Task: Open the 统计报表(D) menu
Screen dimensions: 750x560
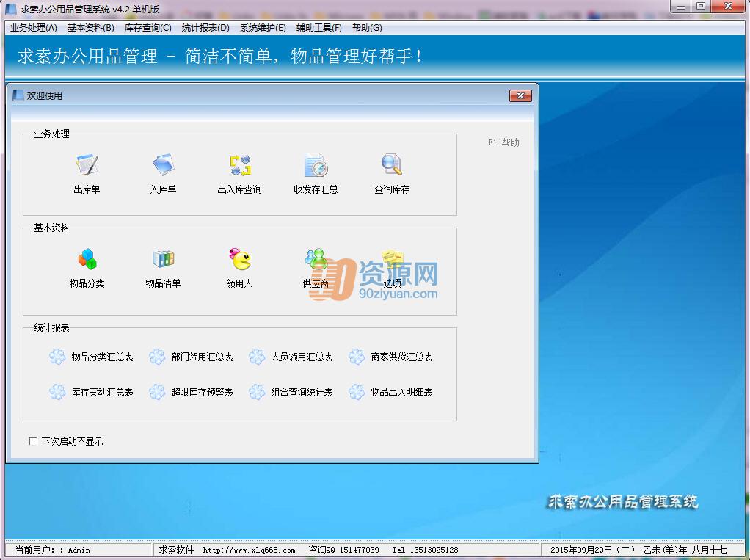Action: [205, 28]
